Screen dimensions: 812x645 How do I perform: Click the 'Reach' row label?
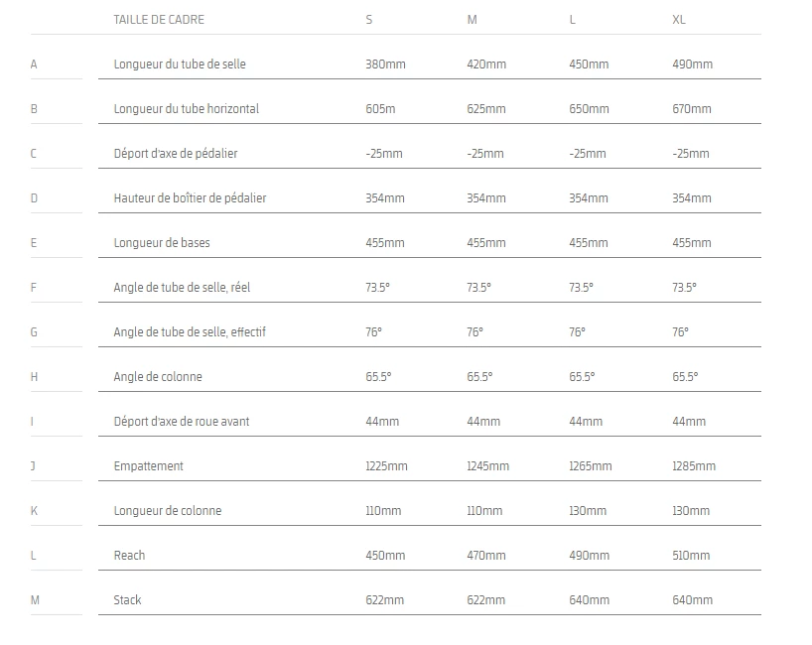click(x=130, y=556)
